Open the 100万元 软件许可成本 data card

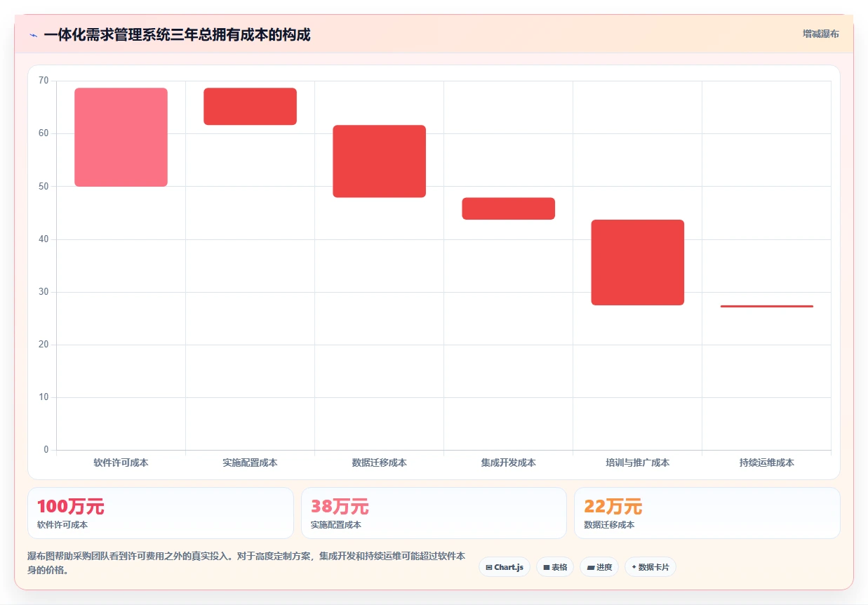coord(160,513)
